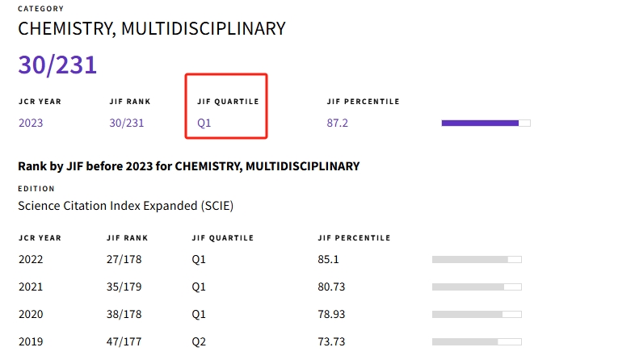
Task: Click the 85.1 percentile for 2022
Action: tap(328, 260)
